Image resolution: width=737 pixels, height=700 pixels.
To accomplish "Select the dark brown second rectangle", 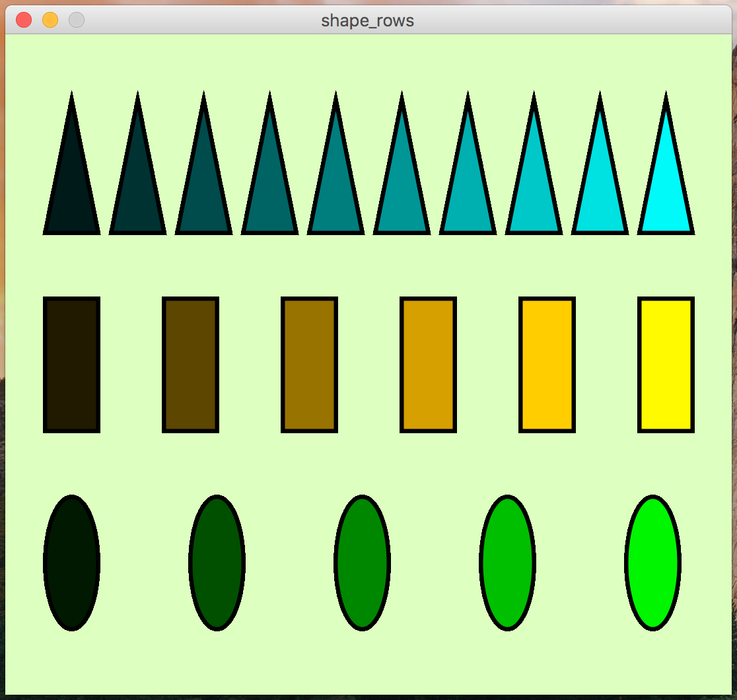I will click(x=190, y=365).
